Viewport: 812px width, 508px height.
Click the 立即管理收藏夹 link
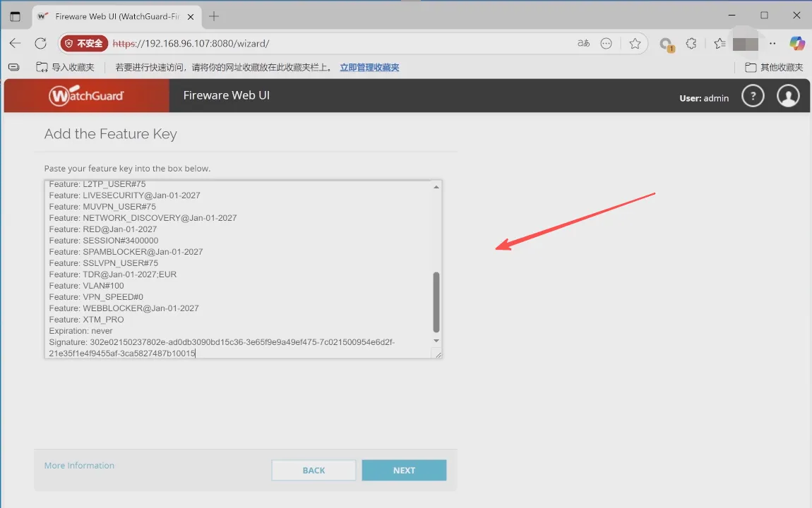click(x=369, y=68)
